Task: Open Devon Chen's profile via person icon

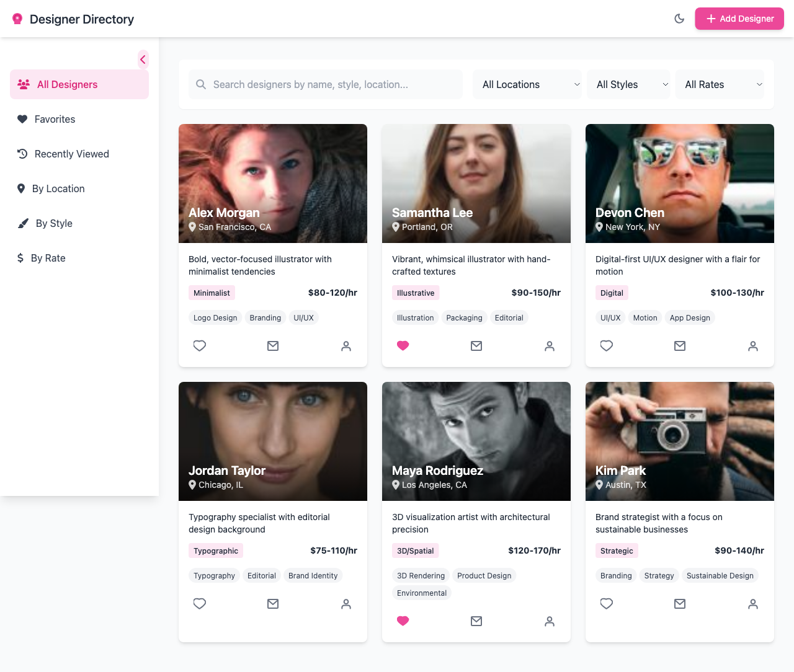Action: click(752, 346)
